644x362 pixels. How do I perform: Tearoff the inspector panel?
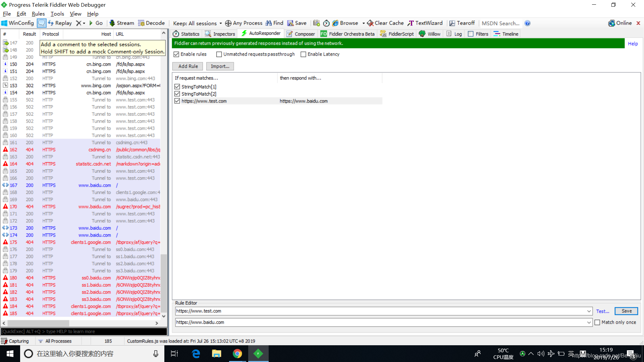[462, 23]
